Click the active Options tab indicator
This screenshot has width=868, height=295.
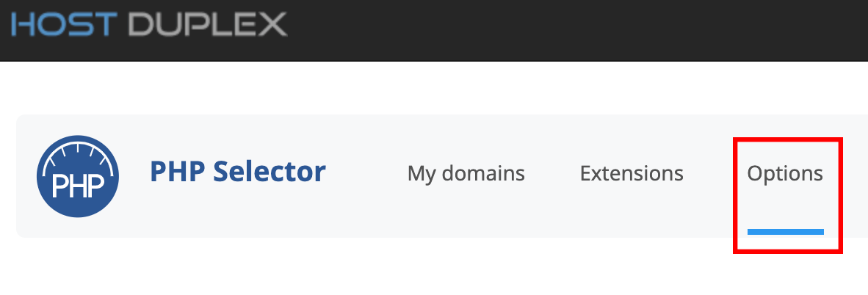click(x=786, y=231)
